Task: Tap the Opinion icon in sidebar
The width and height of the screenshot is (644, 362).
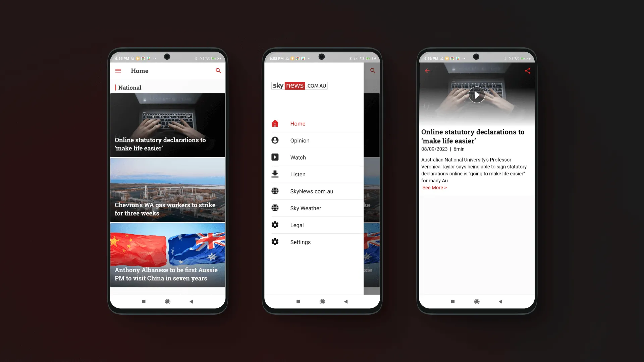Action: pos(274,140)
